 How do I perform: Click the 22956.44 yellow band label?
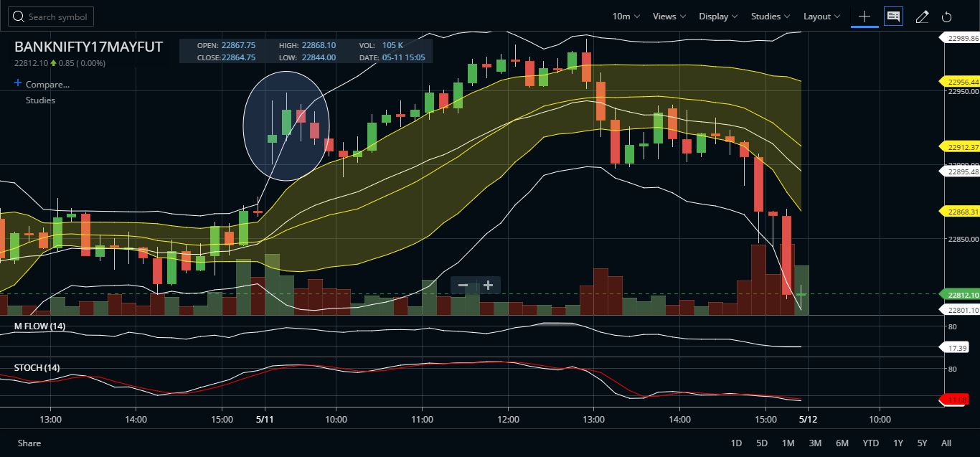[x=959, y=82]
